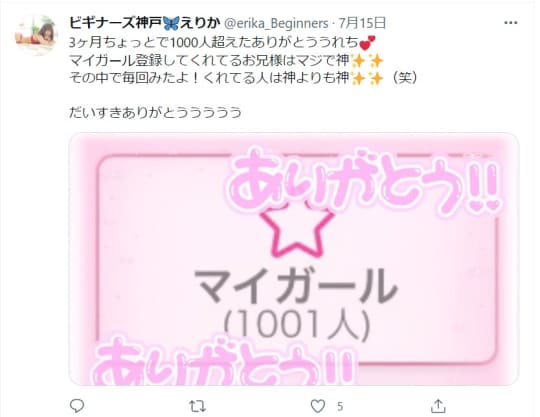This screenshot has height=417, width=540.
Task: Open the @erika_Beginners handle link
Action: coord(277,23)
